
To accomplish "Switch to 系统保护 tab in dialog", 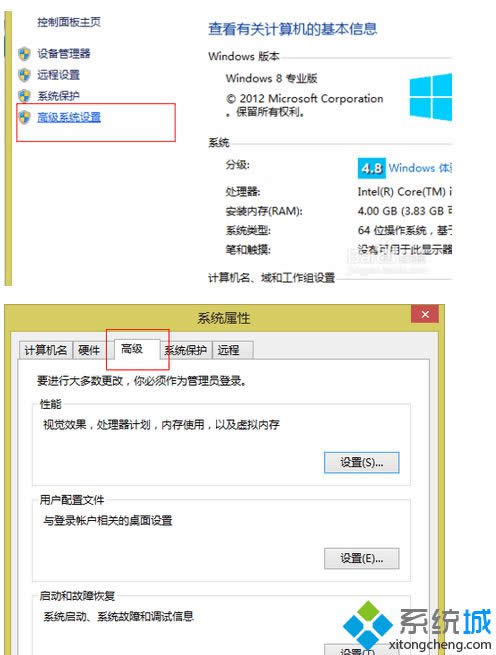I will pyautogui.click(x=186, y=350).
